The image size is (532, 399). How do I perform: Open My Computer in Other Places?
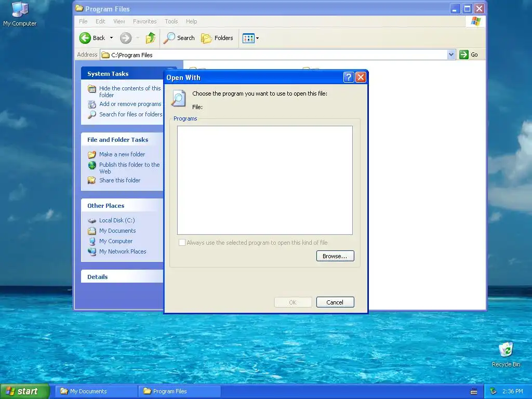coord(116,241)
